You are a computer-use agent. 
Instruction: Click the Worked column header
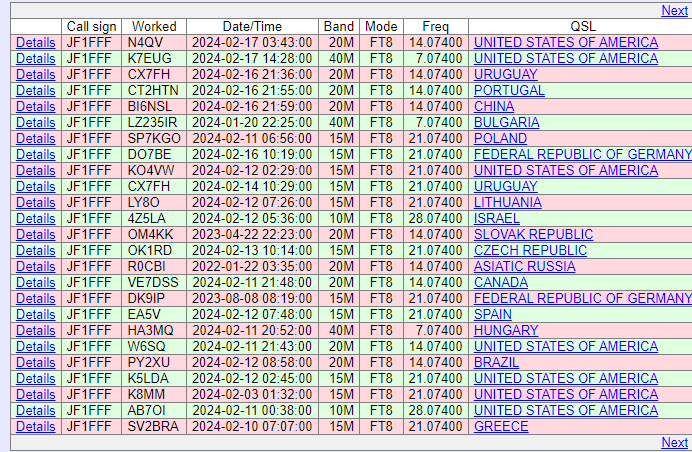coord(154,26)
